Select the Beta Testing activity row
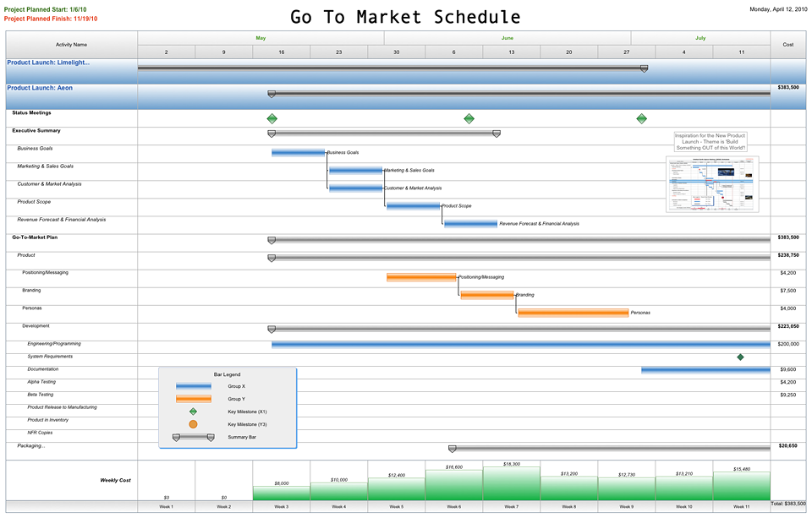 [40, 395]
